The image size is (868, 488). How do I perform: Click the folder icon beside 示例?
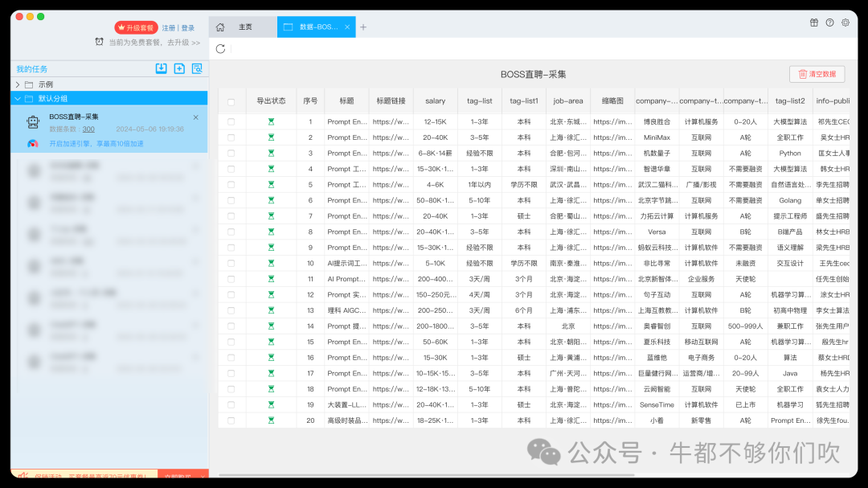tap(29, 84)
